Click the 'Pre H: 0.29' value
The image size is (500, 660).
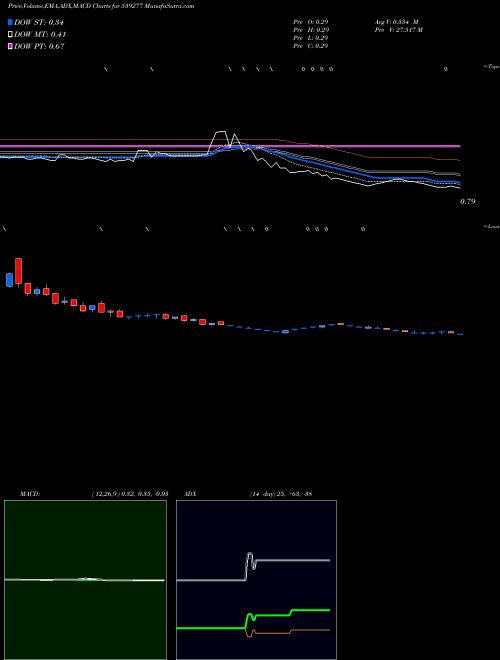pyautogui.click(x=311, y=30)
